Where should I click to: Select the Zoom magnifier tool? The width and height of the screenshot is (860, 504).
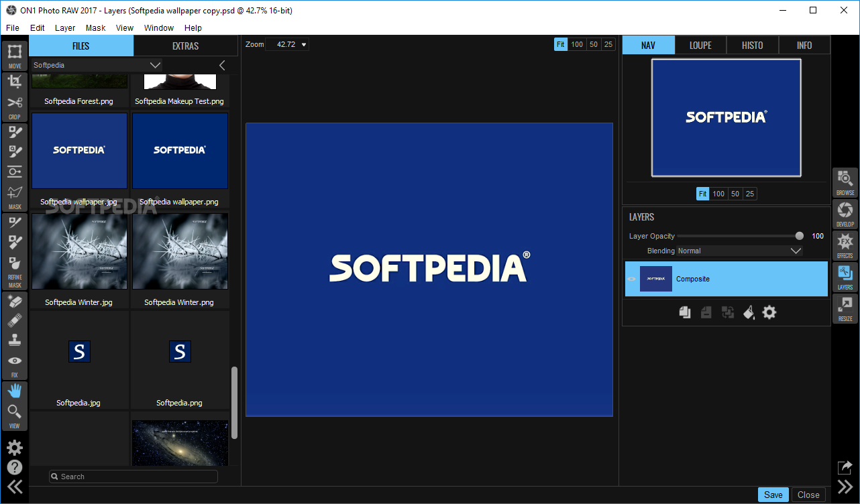point(15,411)
